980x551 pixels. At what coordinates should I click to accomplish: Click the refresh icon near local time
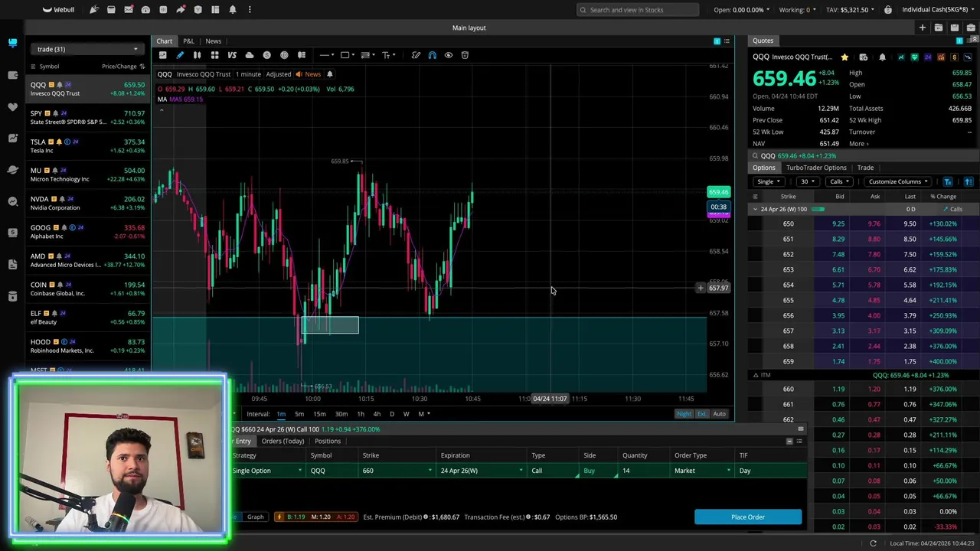pos(873,543)
